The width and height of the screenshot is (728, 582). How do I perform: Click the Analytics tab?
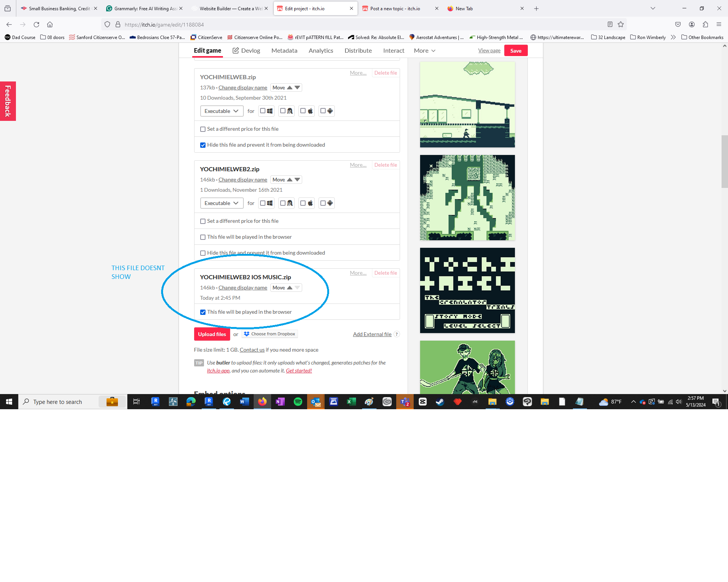pos(321,50)
